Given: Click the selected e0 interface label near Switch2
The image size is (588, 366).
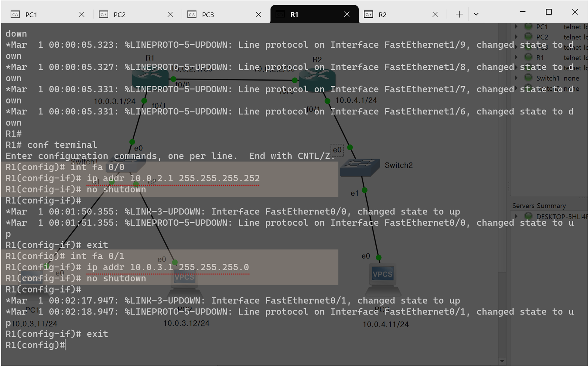Looking at the screenshot, I should click(x=337, y=150).
